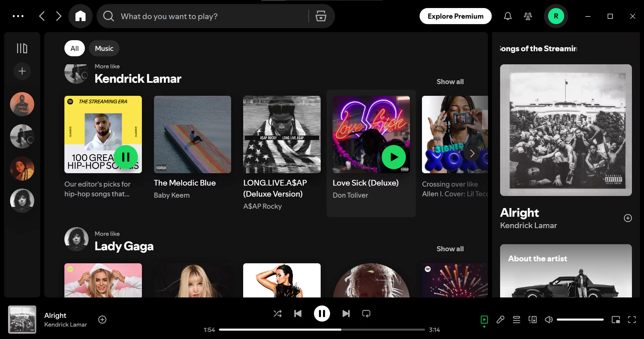Maximize the Spotify window
This screenshot has height=339, width=644.
610,16
